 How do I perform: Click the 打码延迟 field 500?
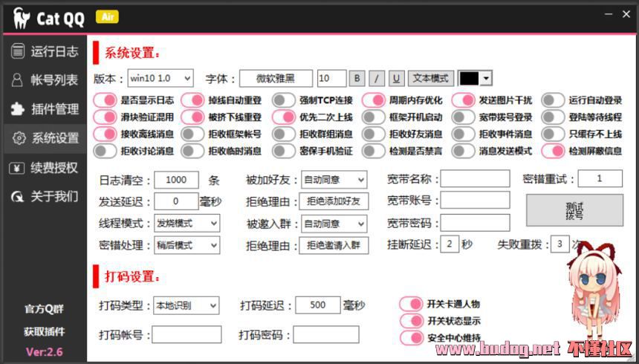click(318, 305)
